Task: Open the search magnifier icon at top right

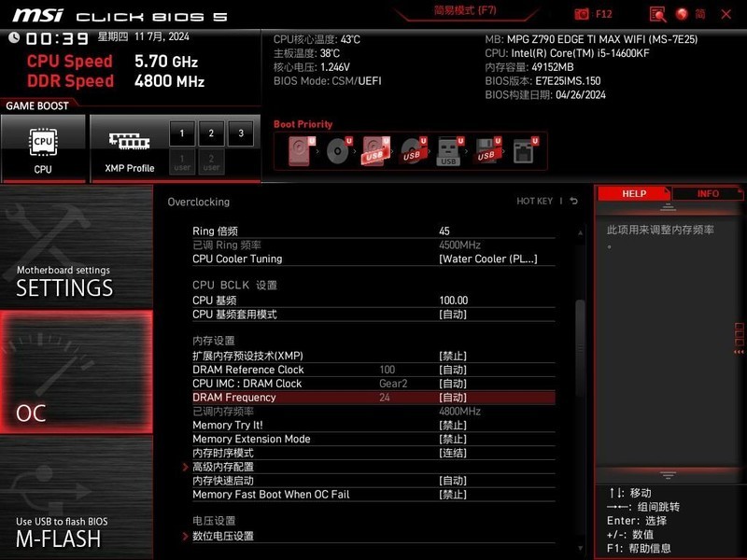Action: pos(658,13)
